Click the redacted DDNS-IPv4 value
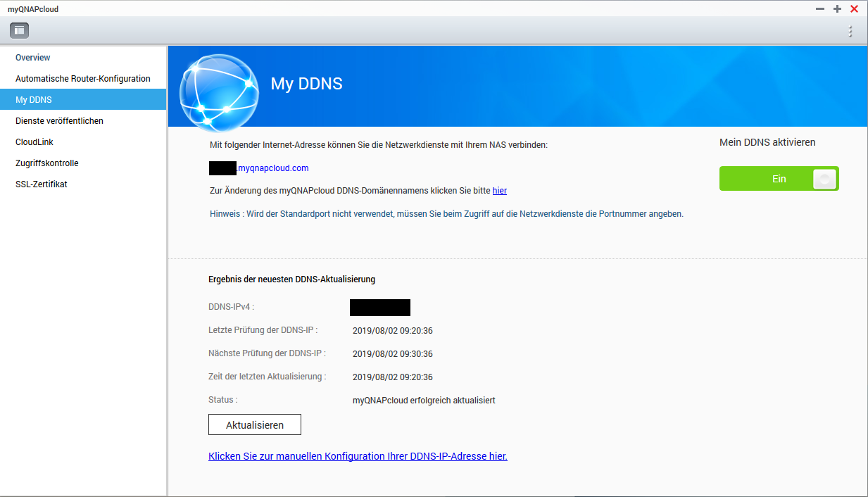 tap(379, 307)
